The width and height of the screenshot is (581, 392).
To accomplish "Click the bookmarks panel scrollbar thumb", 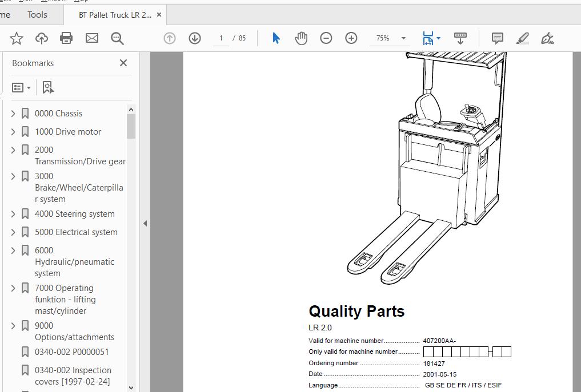I will point(131,126).
